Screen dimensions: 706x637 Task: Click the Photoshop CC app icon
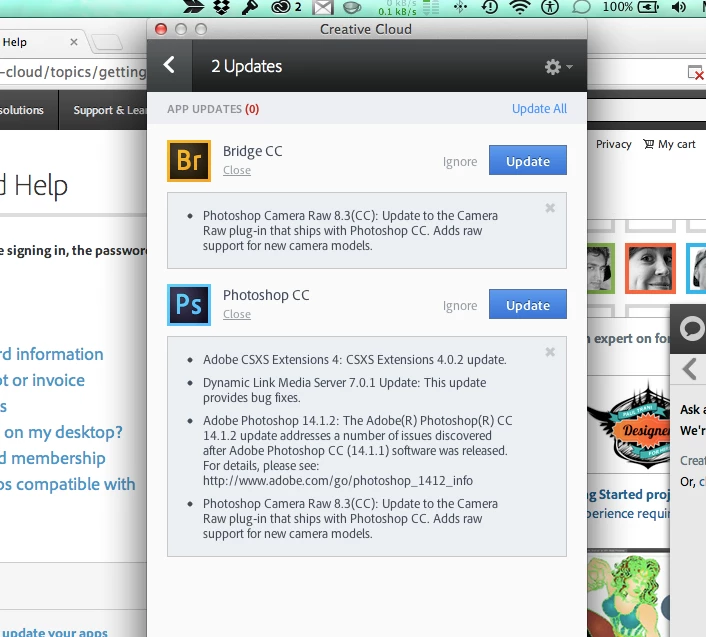[x=189, y=305]
